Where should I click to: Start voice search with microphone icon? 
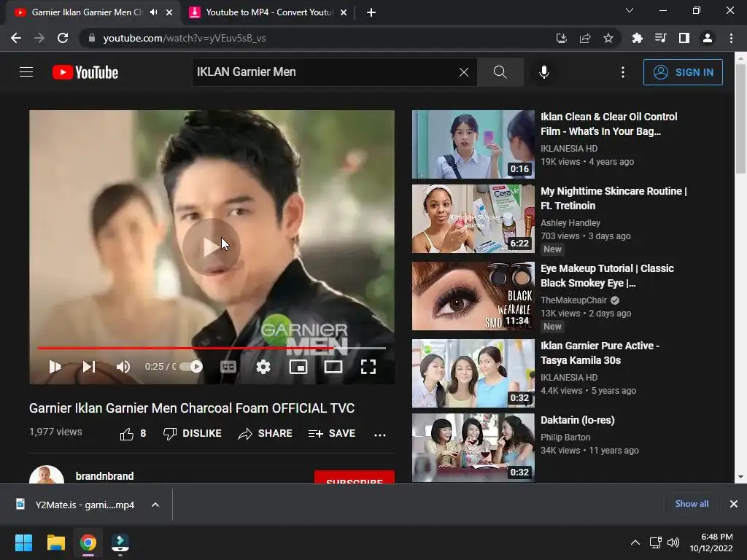(543, 72)
